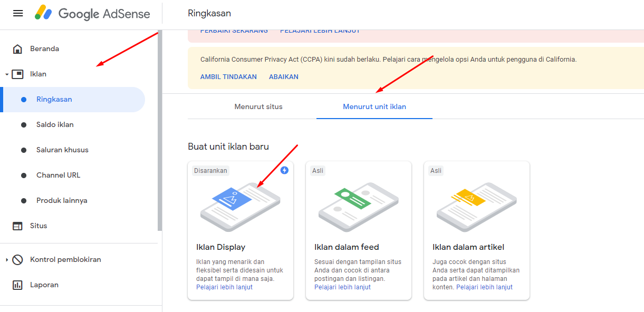
Task: Click AMBIL TINDAKAN on CCPA notice
Action: pos(228,77)
